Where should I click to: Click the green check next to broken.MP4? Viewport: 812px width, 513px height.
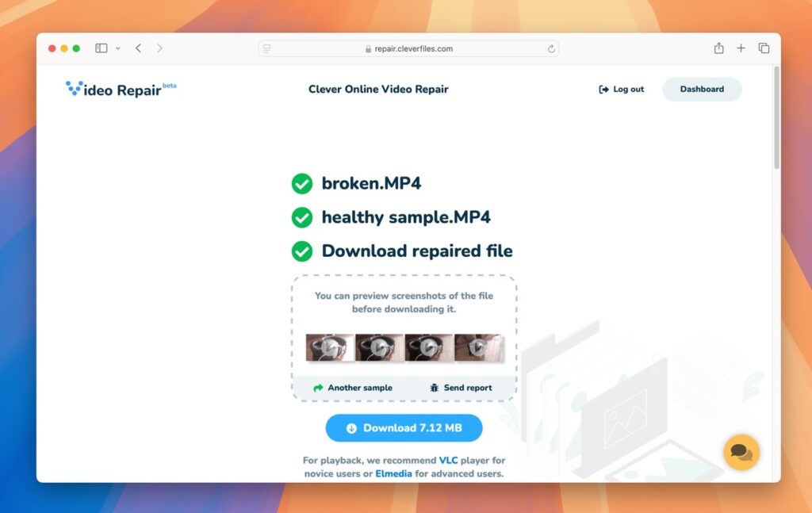[x=301, y=184]
